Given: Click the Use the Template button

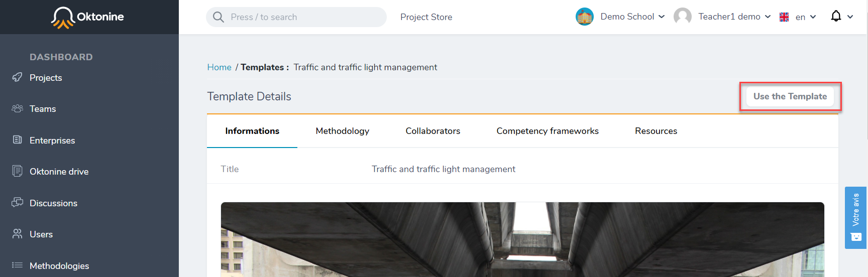Looking at the screenshot, I should click(790, 96).
